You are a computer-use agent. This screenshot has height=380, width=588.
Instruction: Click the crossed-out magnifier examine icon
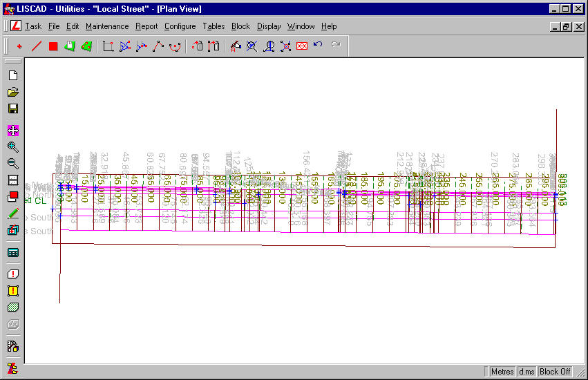pos(252,46)
